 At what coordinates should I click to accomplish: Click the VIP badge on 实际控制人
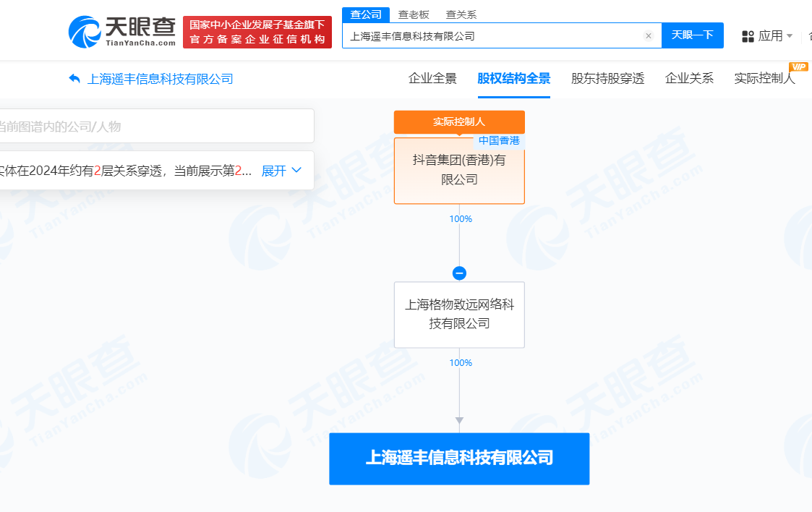[798, 67]
